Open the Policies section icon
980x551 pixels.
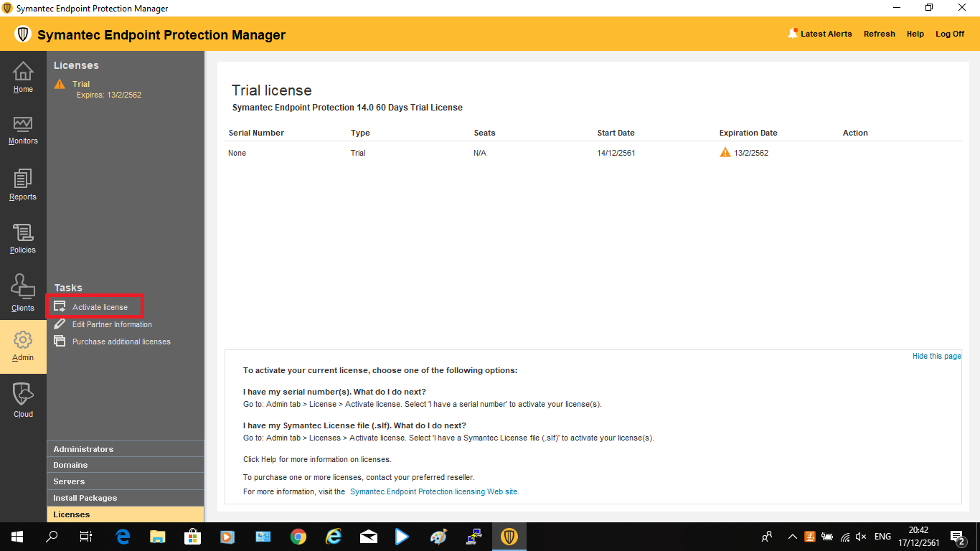point(23,234)
